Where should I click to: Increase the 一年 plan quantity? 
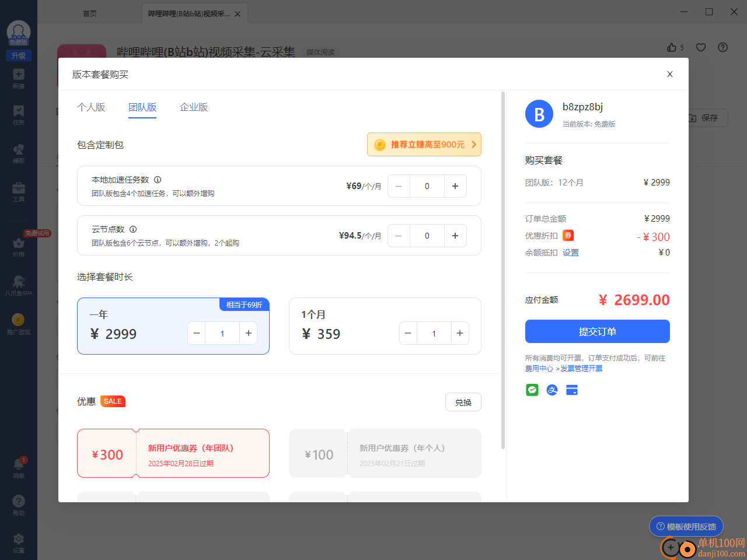click(249, 333)
